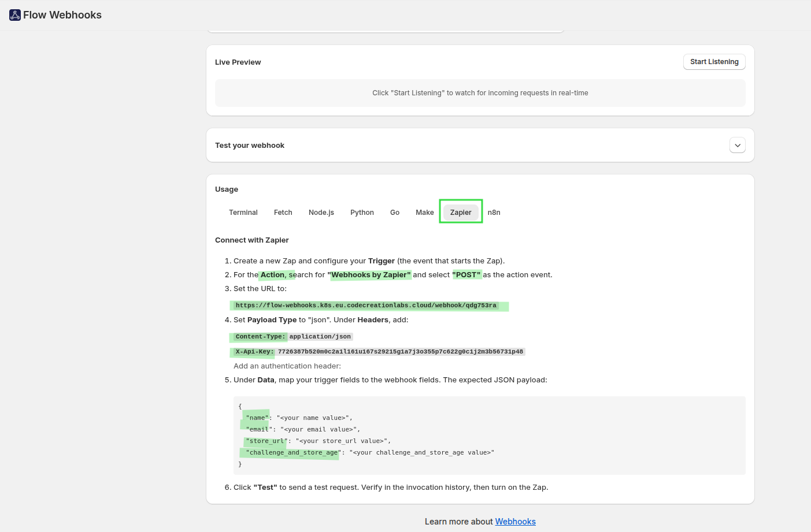
Task: Click the Test your webhook heading
Action: 250,146
